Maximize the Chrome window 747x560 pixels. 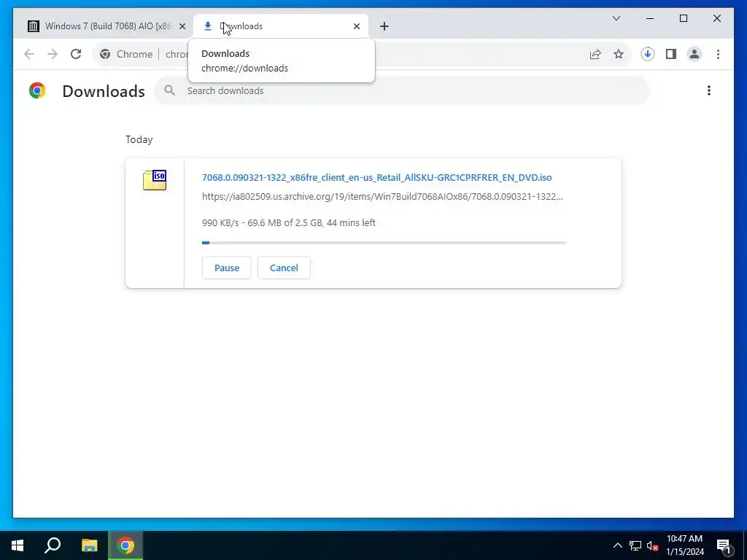[x=684, y=18]
